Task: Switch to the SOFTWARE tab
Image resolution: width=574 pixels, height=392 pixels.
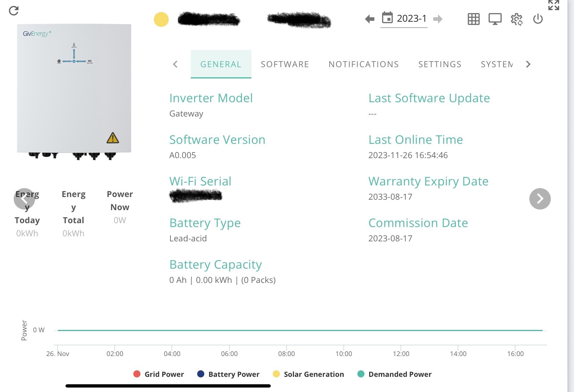Action: (x=285, y=64)
